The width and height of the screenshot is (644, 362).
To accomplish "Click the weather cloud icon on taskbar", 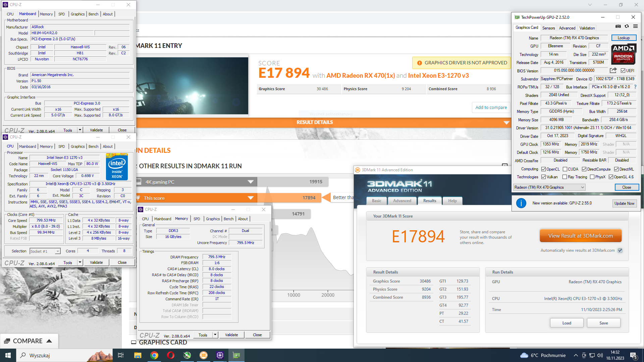I will click(524, 355).
